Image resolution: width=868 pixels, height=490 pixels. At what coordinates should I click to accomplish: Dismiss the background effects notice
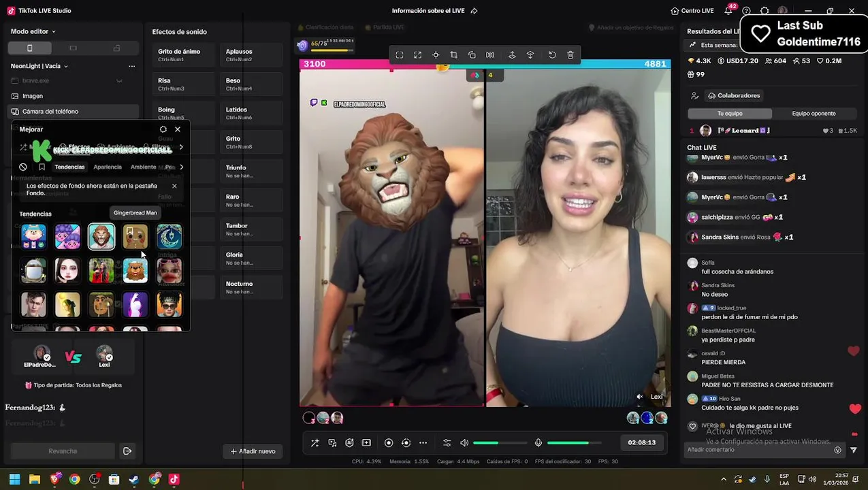tap(174, 186)
